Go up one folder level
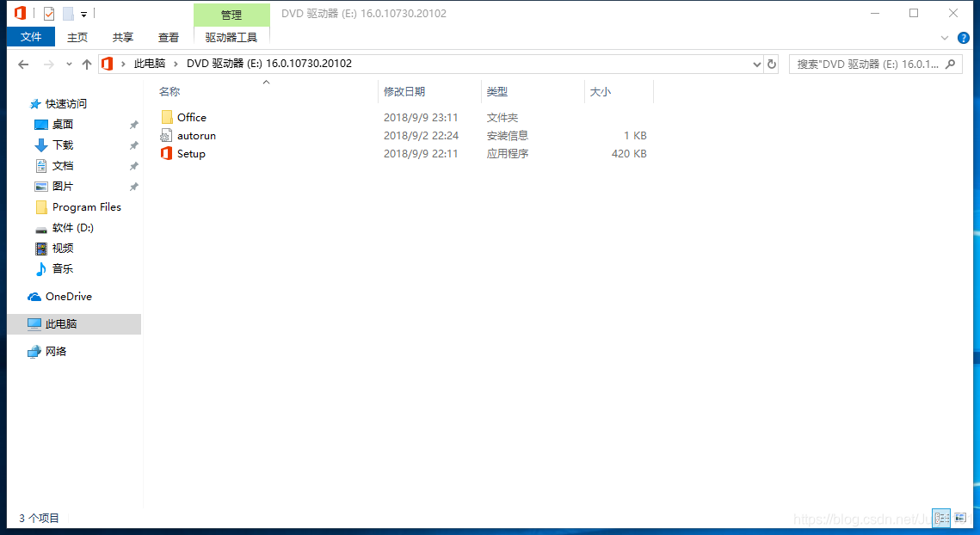This screenshot has width=980, height=535. coord(87,64)
